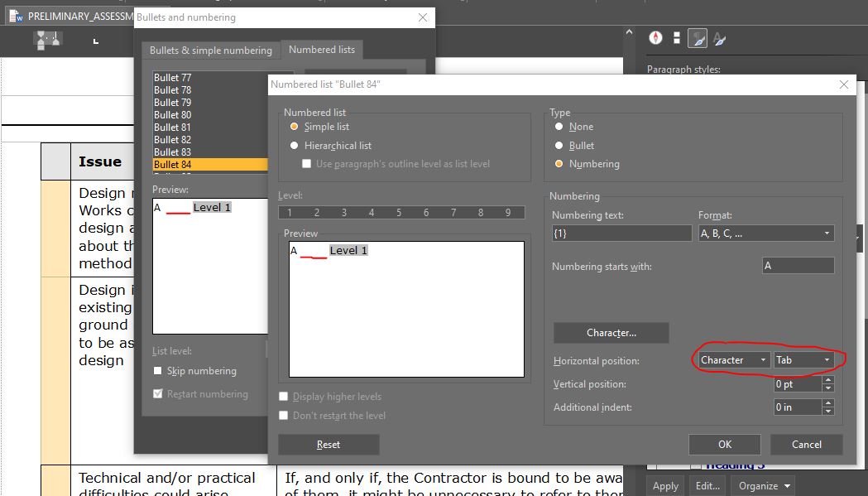Select the character styles brush icon
Screen dimensions: 868x496
(719, 38)
